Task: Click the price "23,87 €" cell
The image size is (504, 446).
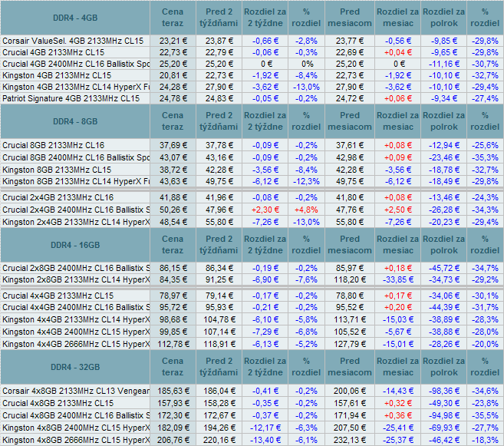Action: point(219,41)
